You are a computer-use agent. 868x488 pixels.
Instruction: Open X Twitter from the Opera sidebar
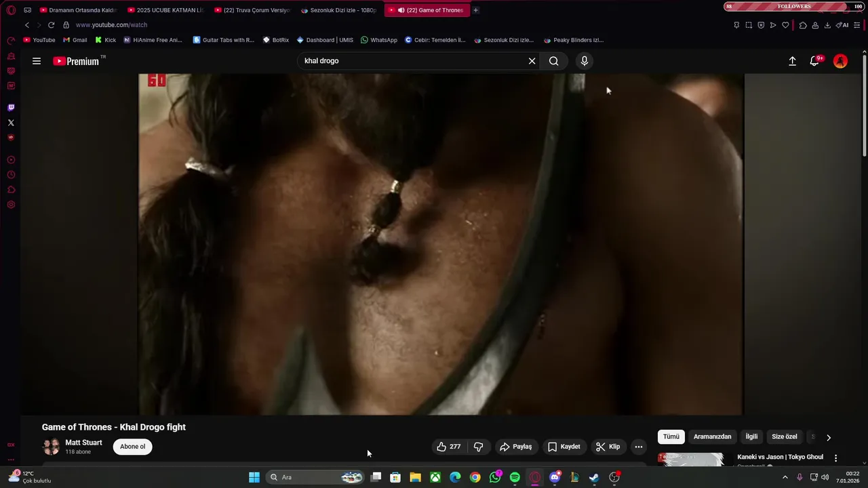click(11, 123)
